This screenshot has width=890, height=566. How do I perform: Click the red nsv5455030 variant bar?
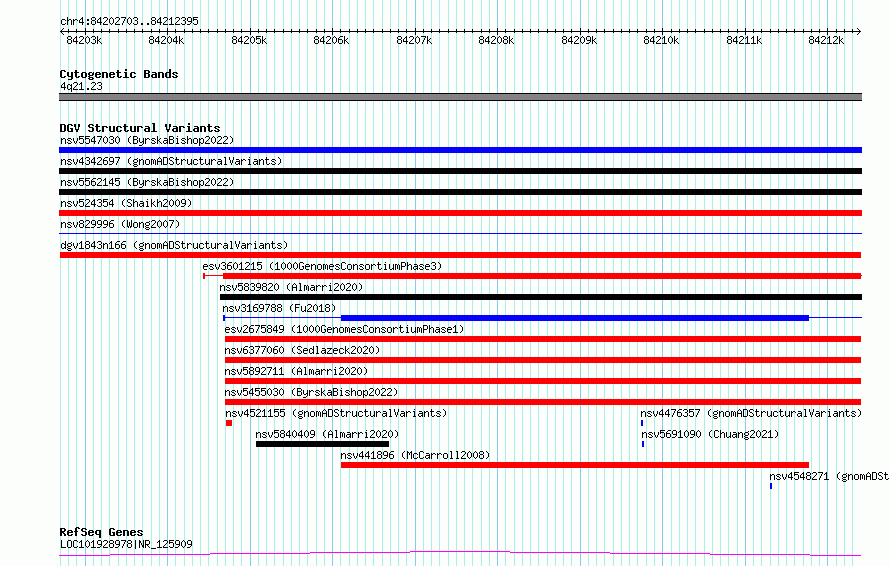543,402
